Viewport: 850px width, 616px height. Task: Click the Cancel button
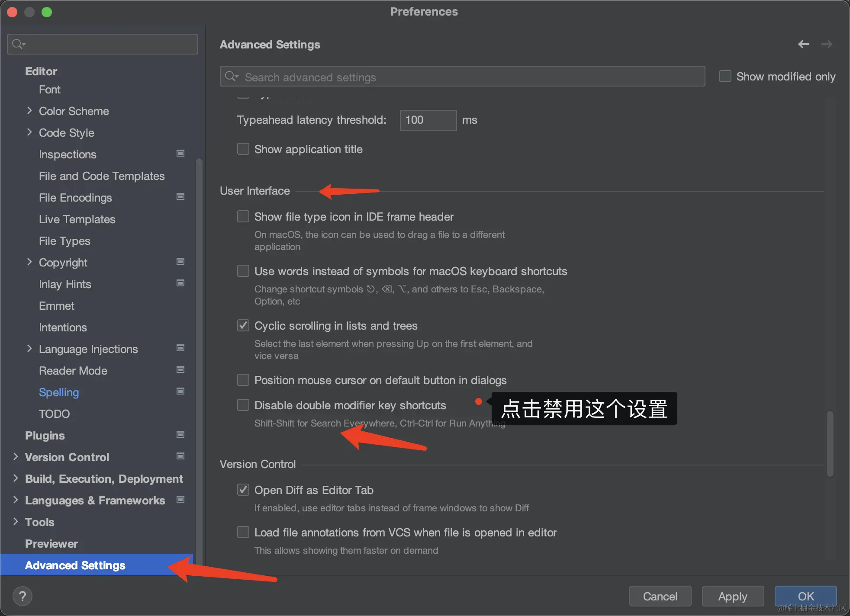(x=660, y=596)
